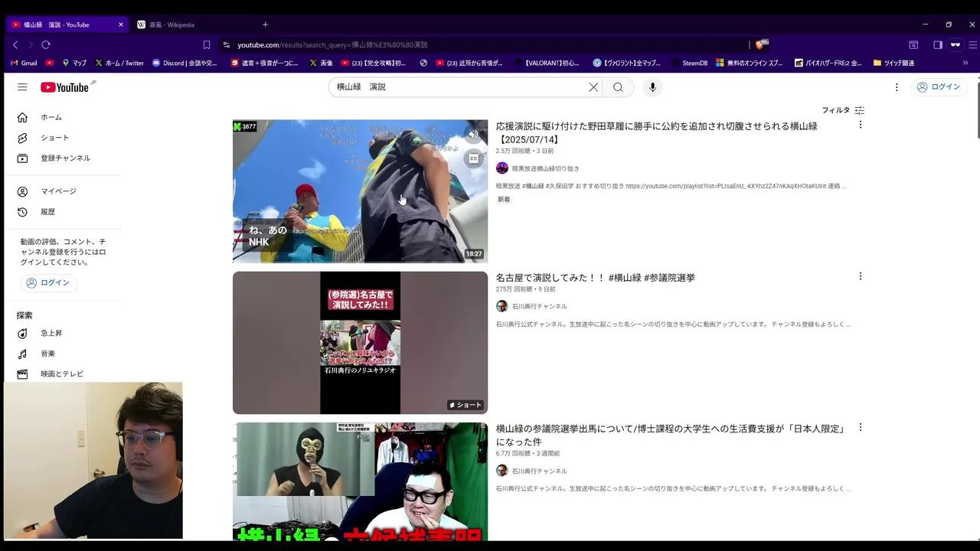Open options for 名古屋で演説 video

[860, 276]
